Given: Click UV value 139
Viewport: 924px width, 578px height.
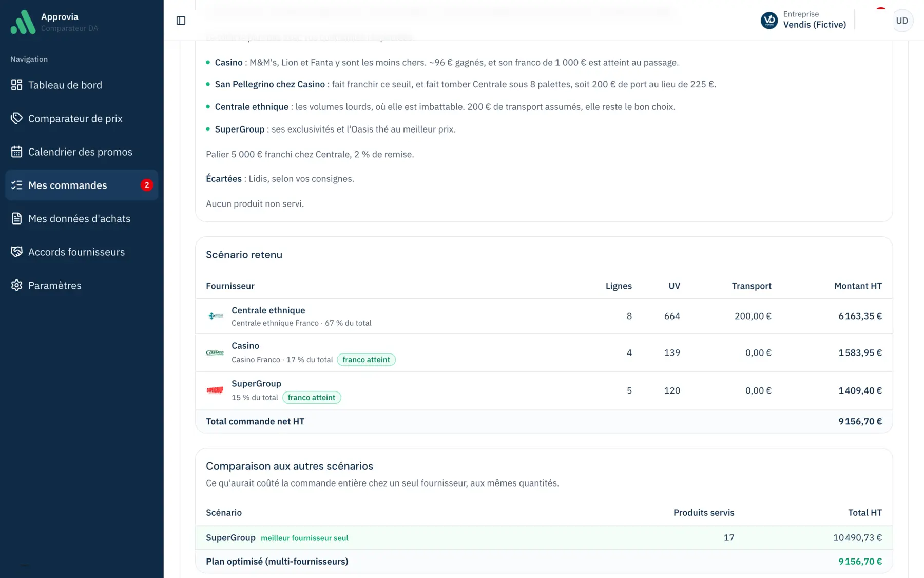Looking at the screenshot, I should pyautogui.click(x=672, y=353).
